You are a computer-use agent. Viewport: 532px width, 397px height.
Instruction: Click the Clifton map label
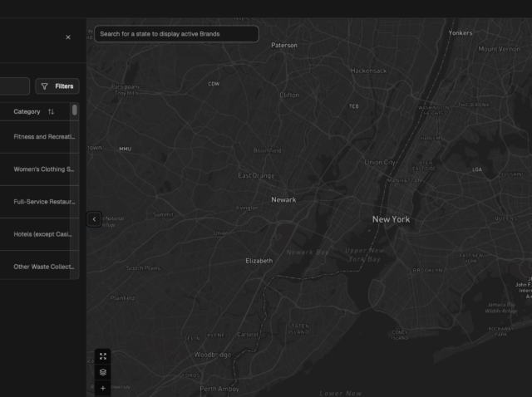pos(289,95)
